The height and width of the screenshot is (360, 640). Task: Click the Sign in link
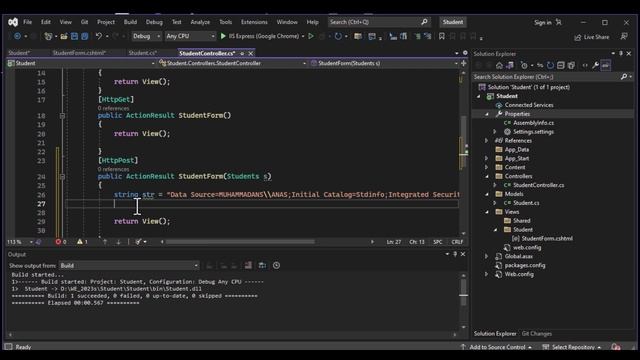(542, 22)
